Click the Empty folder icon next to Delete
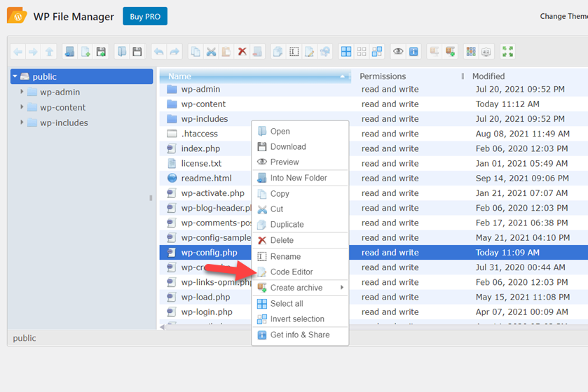The image size is (588, 392). [258, 52]
